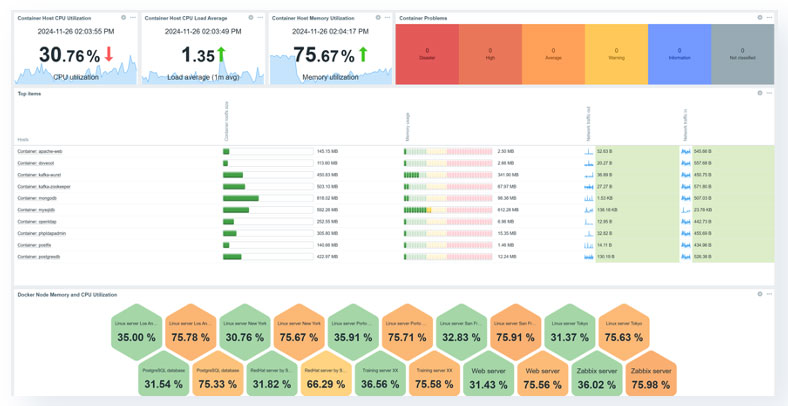Image resolution: width=788 pixels, height=406 pixels.
Task: Click the yellow RedHat server 66.29 % hexagon
Action: coord(326,378)
